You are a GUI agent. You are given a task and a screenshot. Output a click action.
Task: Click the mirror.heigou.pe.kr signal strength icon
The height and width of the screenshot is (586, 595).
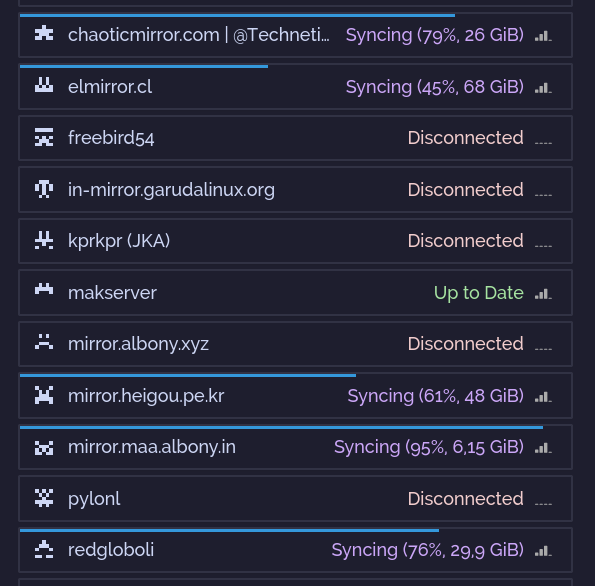coord(543,397)
